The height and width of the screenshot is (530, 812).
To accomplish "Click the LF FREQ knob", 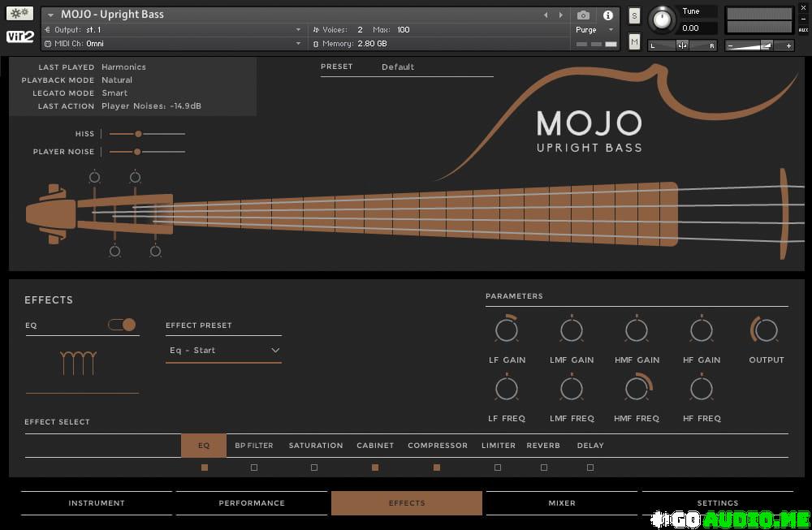I will [x=507, y=389].
